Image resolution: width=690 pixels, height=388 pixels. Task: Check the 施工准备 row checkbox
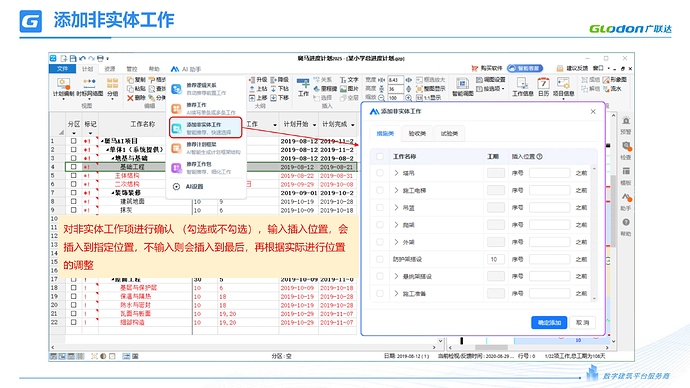tap(379, 293)
